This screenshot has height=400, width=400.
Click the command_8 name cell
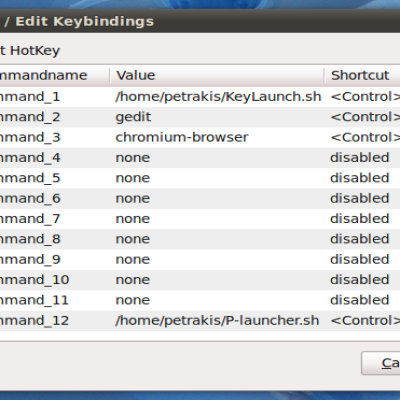[30, 239]
